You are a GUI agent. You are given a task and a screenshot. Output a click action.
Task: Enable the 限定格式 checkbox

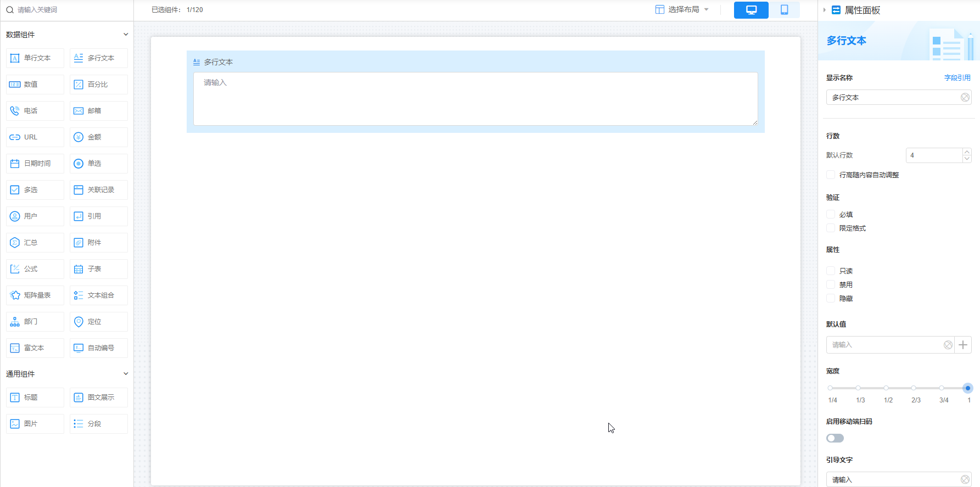(831, 228)
